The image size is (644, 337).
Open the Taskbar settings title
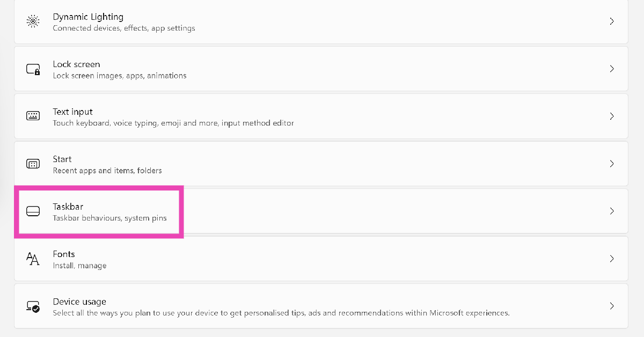(68, 207)
